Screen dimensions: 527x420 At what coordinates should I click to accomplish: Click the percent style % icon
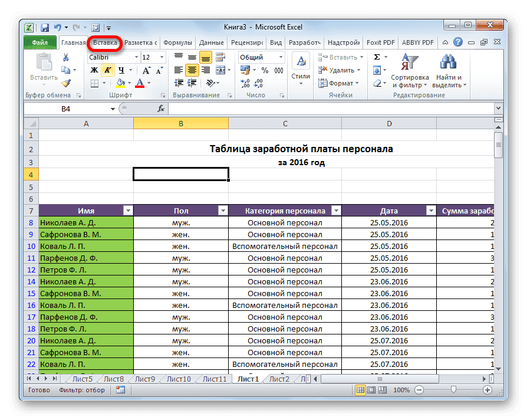265,70
